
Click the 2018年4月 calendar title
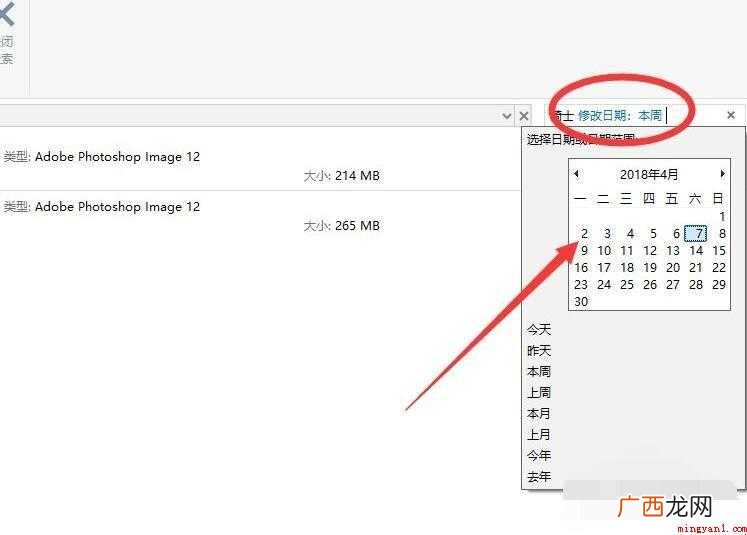(649, 174)
